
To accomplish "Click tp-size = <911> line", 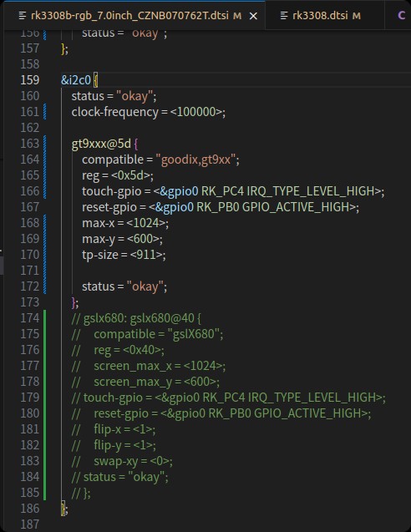I will [x=124, y=255].
